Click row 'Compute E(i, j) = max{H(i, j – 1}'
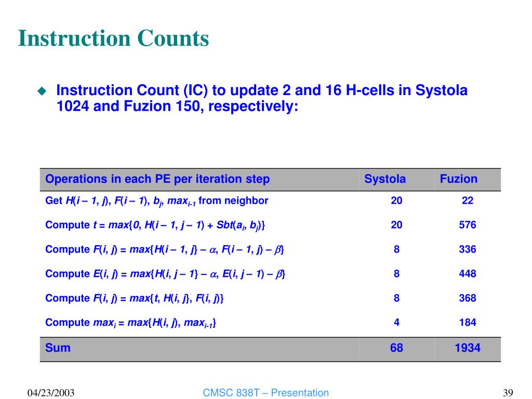 pyautogui.click(x=165, y=274)
